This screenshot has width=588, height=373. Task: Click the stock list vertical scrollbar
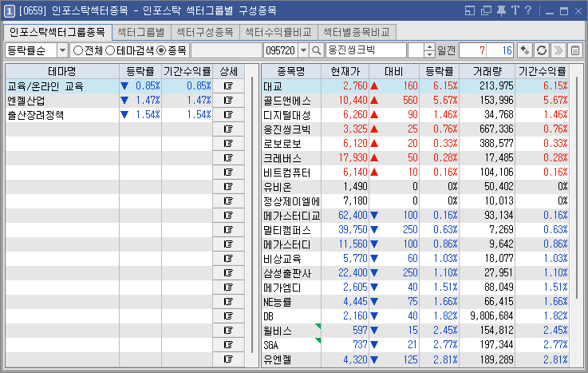[577, 188]
